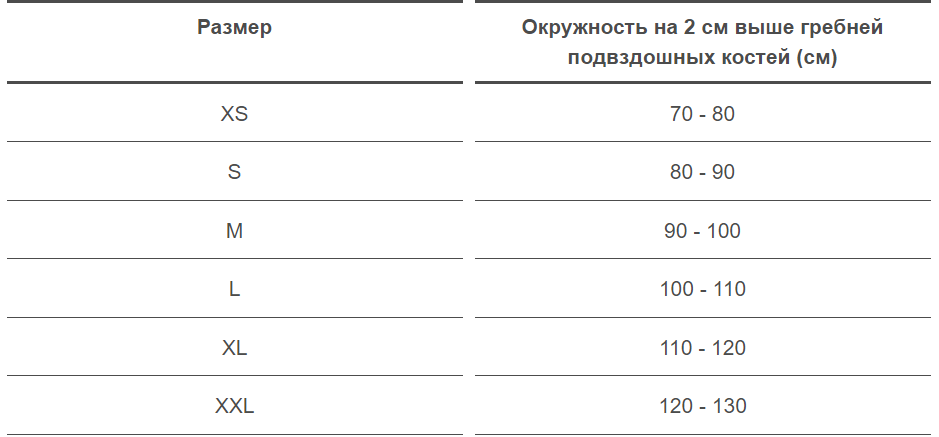Viewport: 939px width, 437px height.
Task: Click the 70 - 80 measurement value
Action: (x=702, y=113)
